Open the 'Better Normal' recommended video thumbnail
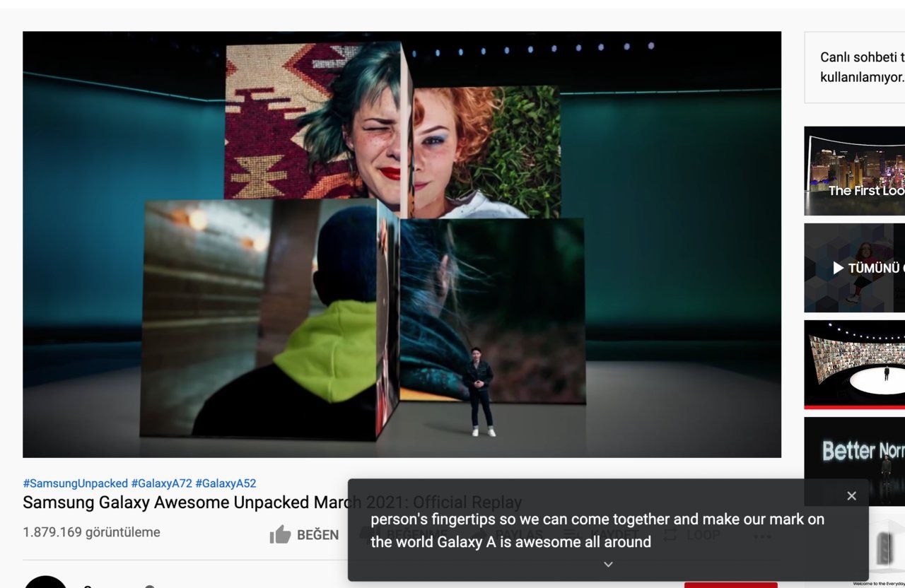The image size is (905, 588). point(854,461)
